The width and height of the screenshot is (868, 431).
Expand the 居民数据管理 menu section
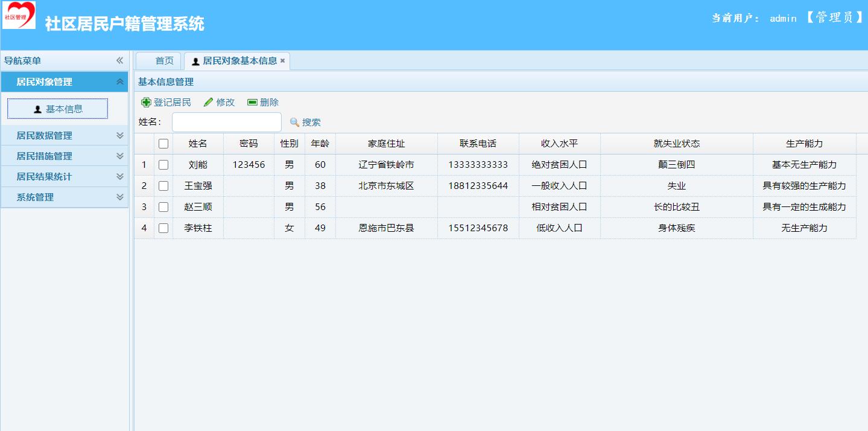[x=65, y=135]
